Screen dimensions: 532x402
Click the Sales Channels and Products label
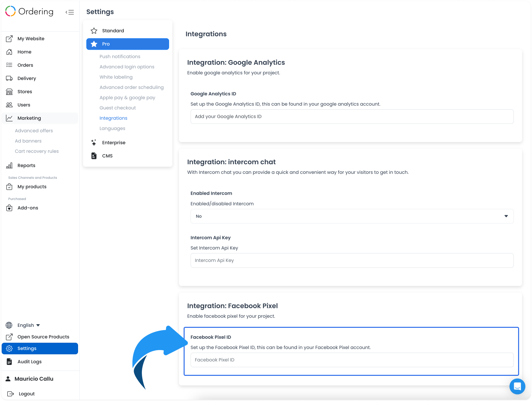(x=32, y=178)
